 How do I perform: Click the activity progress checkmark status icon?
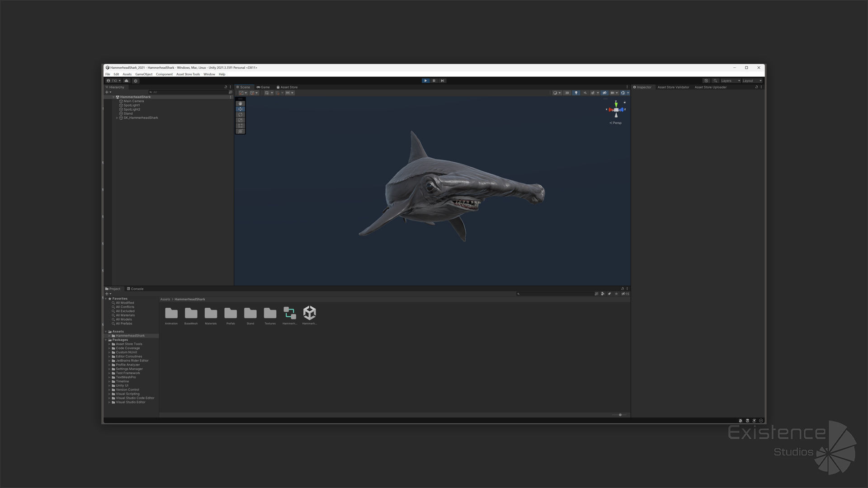[x=761, y=421]
